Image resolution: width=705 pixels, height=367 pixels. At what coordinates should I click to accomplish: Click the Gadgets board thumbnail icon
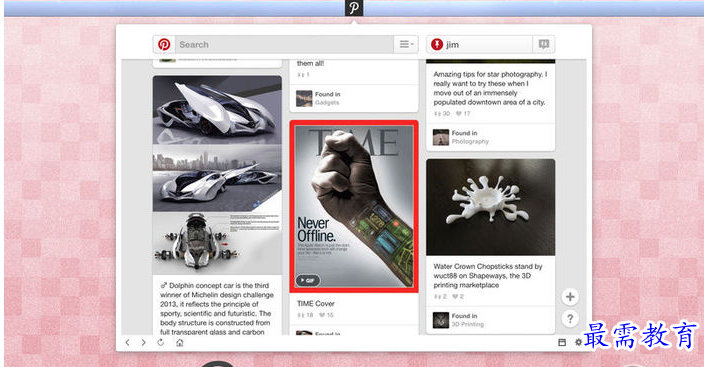pos(304,98)
